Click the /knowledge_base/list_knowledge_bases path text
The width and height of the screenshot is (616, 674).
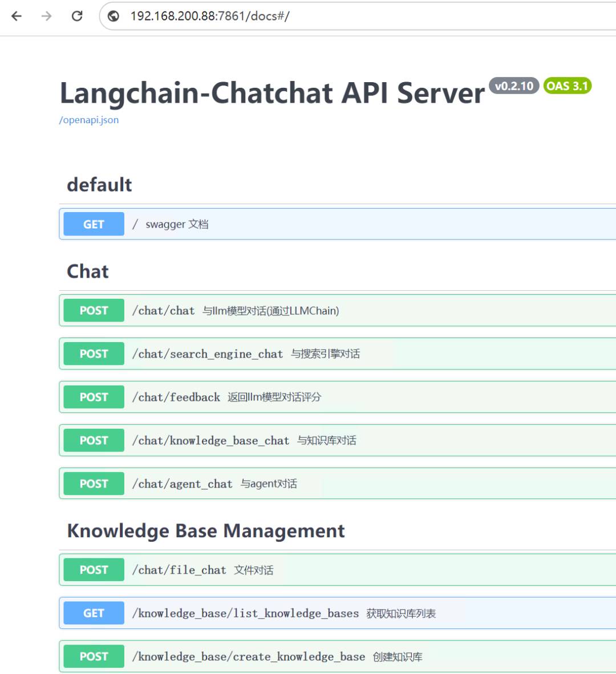click(245, 614)
